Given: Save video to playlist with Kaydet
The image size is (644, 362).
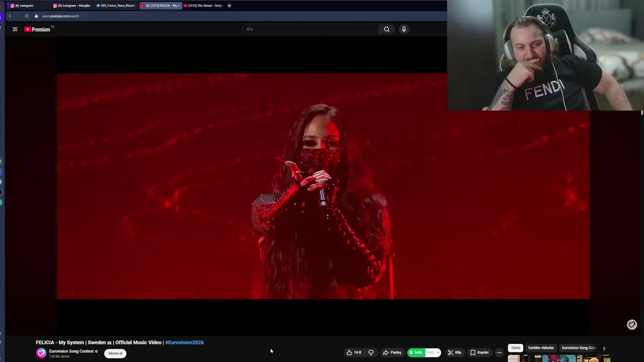Looking at the screenshot, I should click(x=479, y=352).
